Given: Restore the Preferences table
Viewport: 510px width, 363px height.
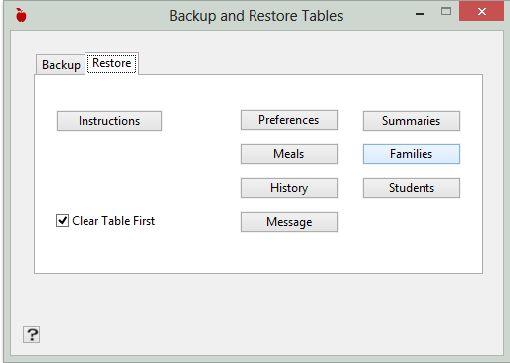Looking at the screenshot, I should click(x=289, y=120).
